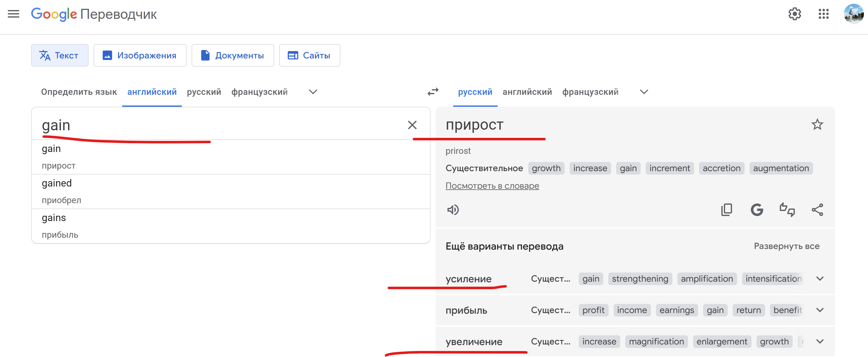Select русский as source language
The width and height of the screenshot is (868, 357).
pyautogui.click(x=204, y=92)
